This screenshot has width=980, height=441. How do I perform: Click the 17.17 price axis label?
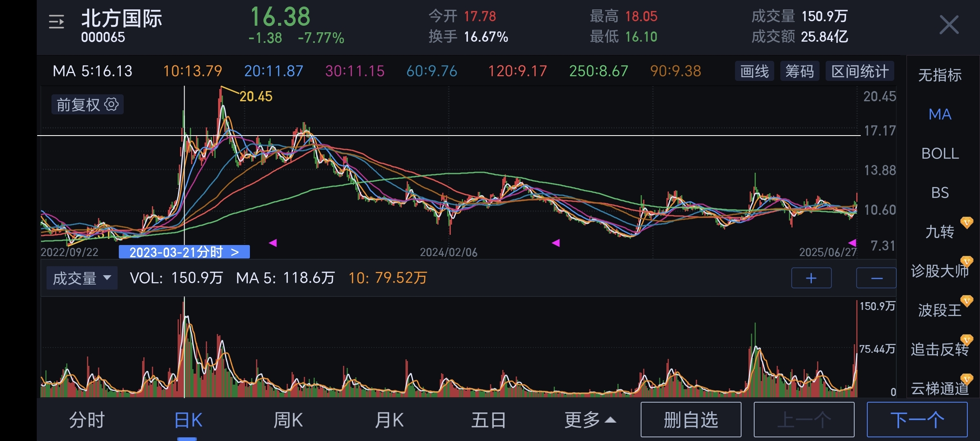coord(880,131)
